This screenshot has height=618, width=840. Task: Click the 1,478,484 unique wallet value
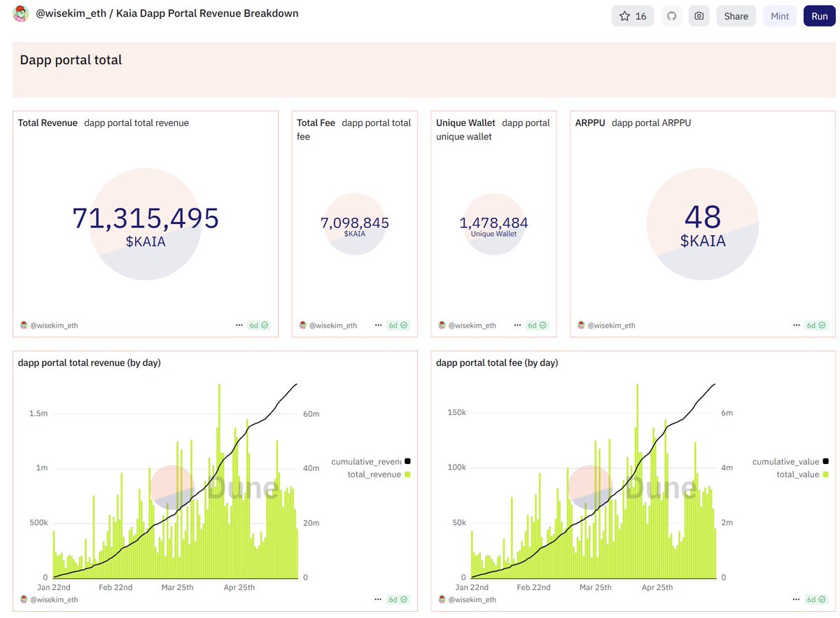(494, 223)
